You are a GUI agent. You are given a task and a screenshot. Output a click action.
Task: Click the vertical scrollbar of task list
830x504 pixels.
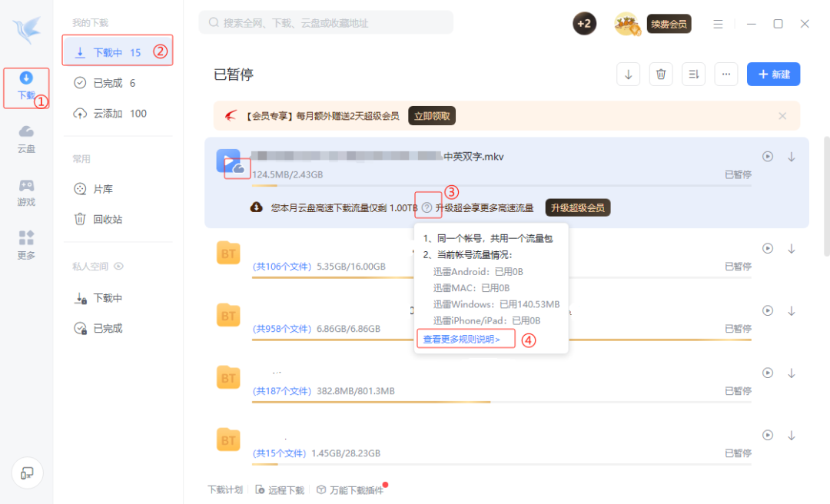point(827,196)
